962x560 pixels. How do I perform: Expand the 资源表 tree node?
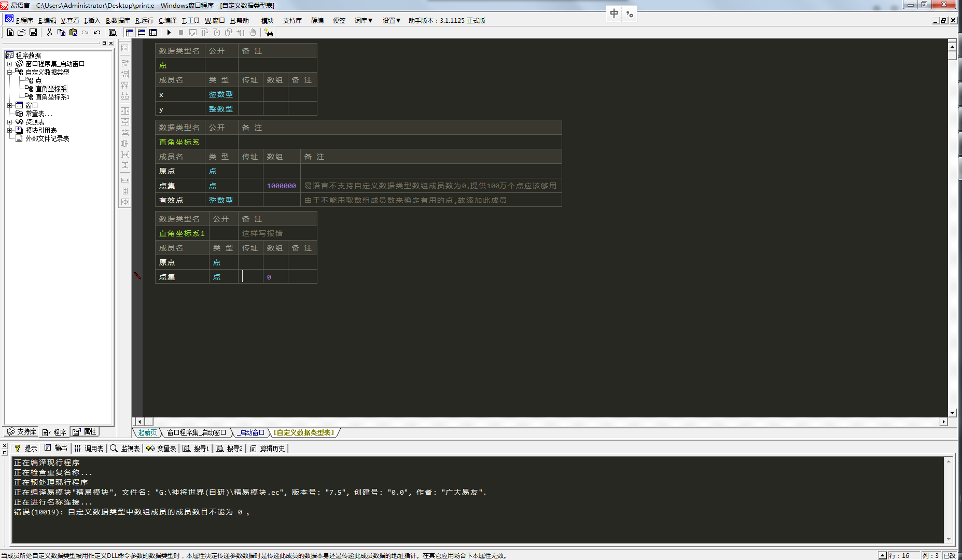click(x=9, y=122)
